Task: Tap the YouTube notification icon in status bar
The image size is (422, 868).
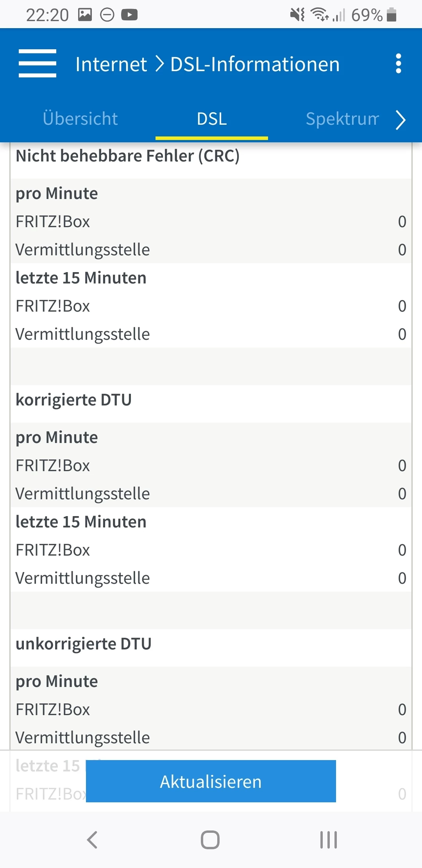Action: (x=129, y=15)
